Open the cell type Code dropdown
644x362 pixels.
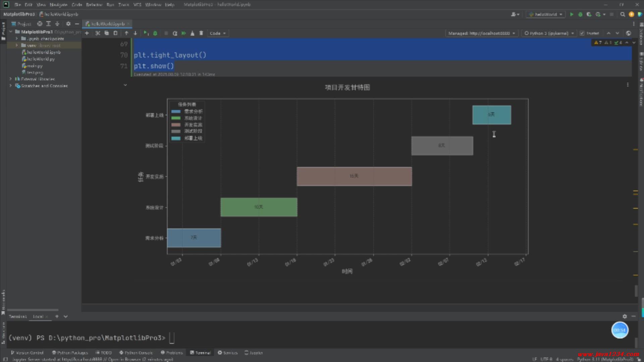coord(217,33)
